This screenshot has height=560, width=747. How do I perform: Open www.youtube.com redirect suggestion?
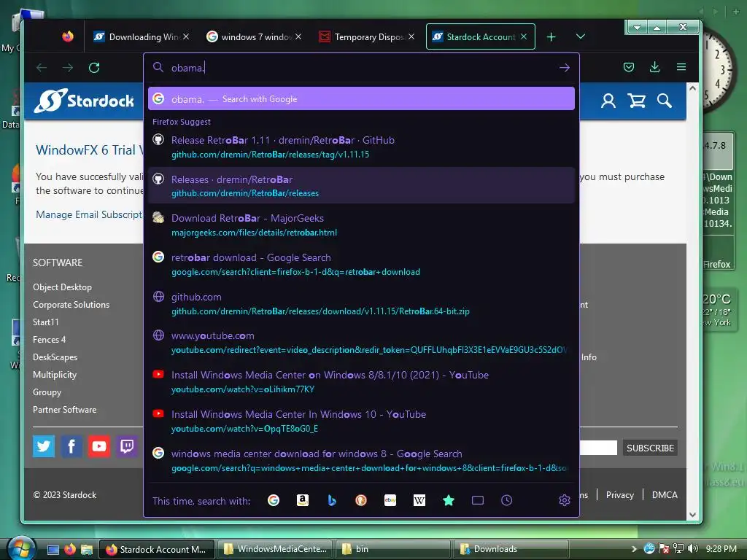pyautogui.click(x=361, y=343)
